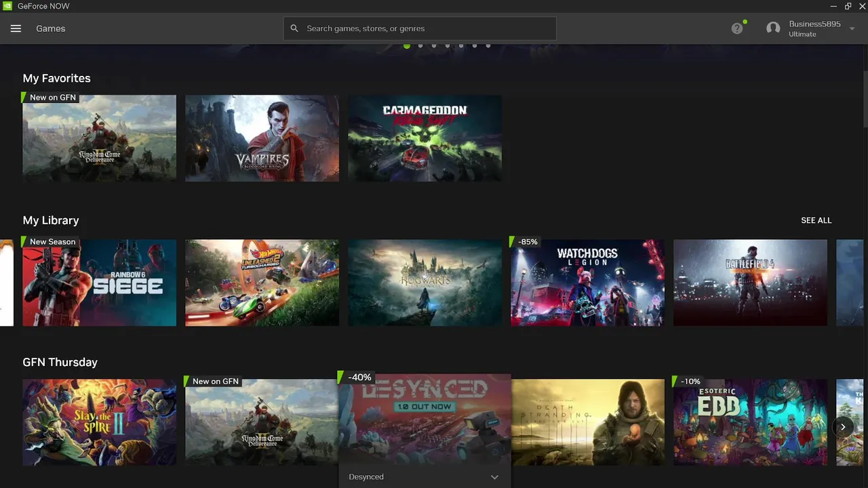The height and width of the screenshot is (488, 868).
Task: Open Esoteric Ebb tile
Action: tap(750, 422)
